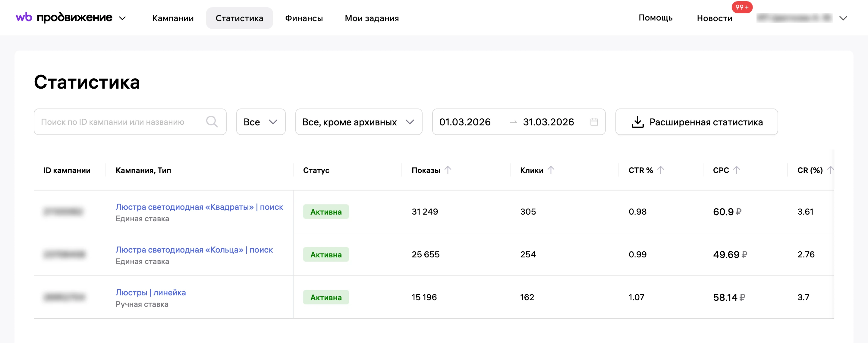The height and width of the screenshot is (343, 868).
Task: Click the 99+ news notification badge
Action: tap(742, 7)
